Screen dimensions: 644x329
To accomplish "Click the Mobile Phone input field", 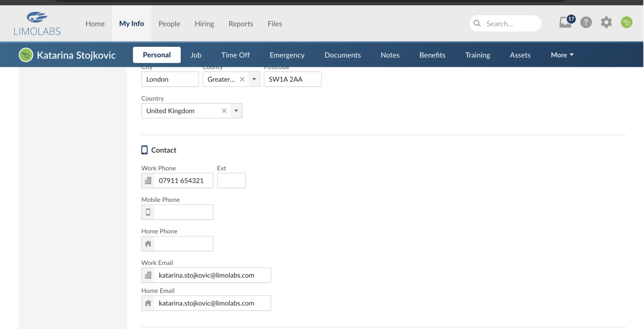I will [183, 212].
